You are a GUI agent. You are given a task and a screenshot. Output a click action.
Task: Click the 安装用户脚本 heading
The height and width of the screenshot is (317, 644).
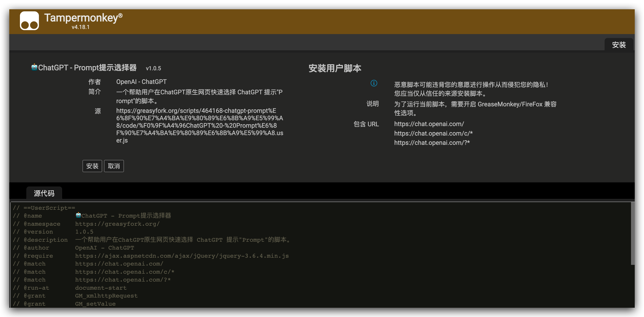(335, 68)
